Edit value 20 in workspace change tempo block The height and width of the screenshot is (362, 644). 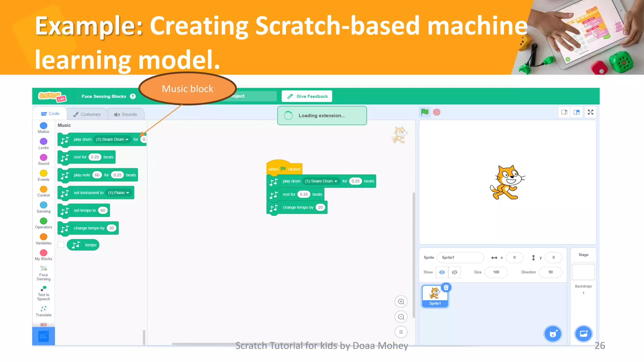tap(320, 207)
